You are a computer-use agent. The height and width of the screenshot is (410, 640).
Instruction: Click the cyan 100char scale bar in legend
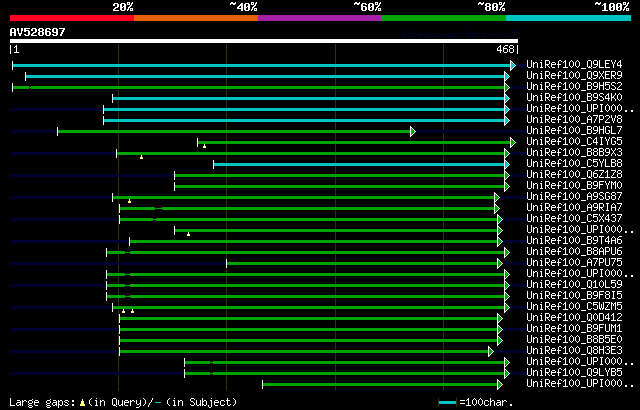point(447,403)
